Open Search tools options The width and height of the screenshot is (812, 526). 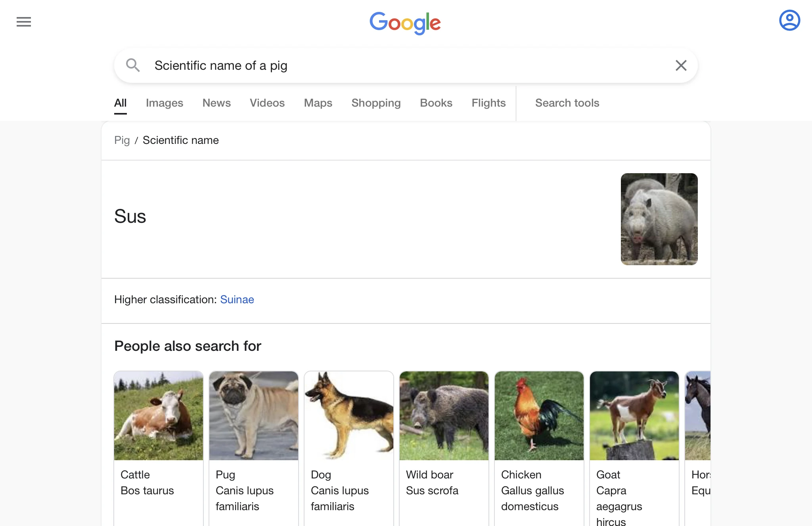(567, 103)
